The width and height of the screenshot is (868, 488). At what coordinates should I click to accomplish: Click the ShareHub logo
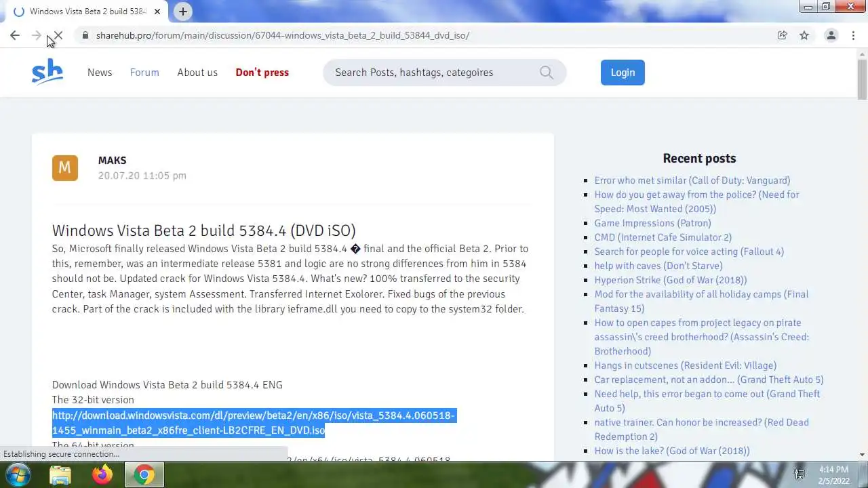pos(47,72)
